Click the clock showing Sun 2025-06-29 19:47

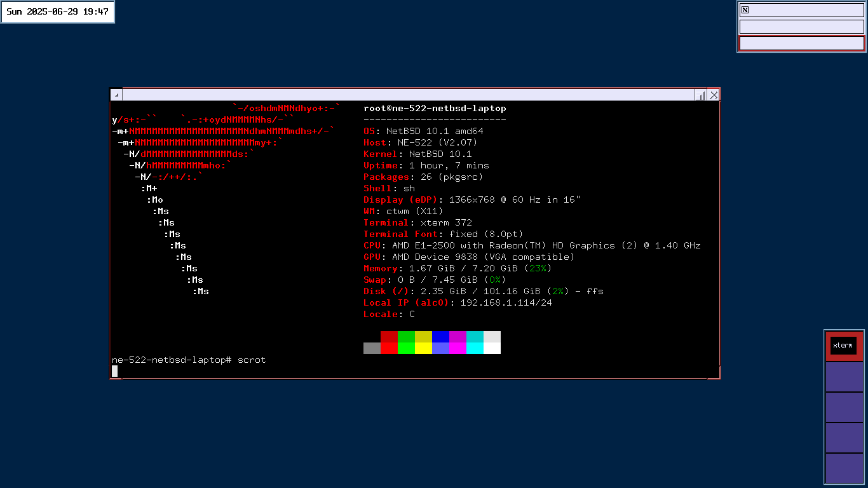57,11
